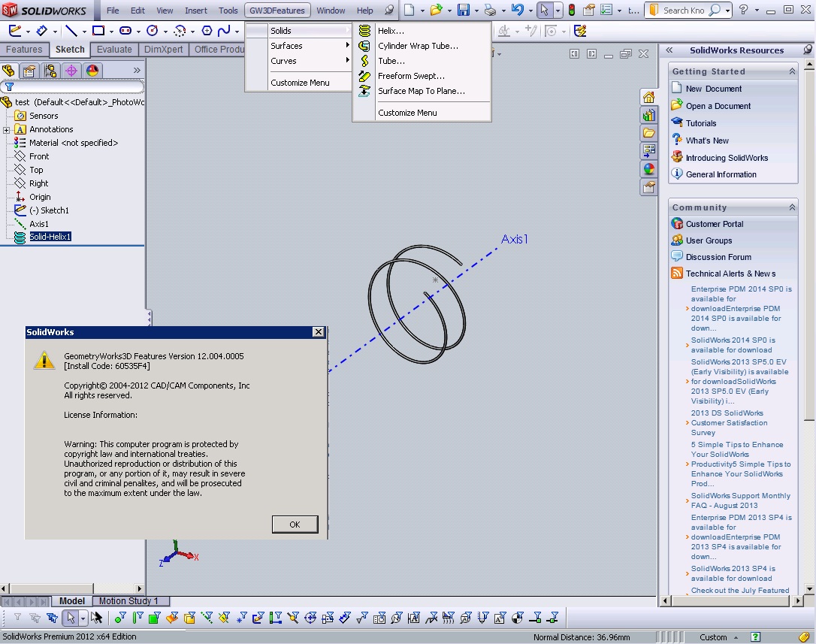Select the Corner Rectangle sketch tool
Screen dimensions: 816x644
98,32
